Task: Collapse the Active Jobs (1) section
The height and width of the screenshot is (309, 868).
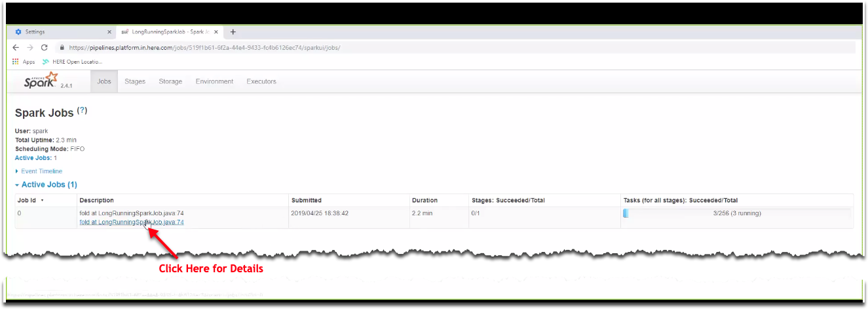Action: coord(46,185)
